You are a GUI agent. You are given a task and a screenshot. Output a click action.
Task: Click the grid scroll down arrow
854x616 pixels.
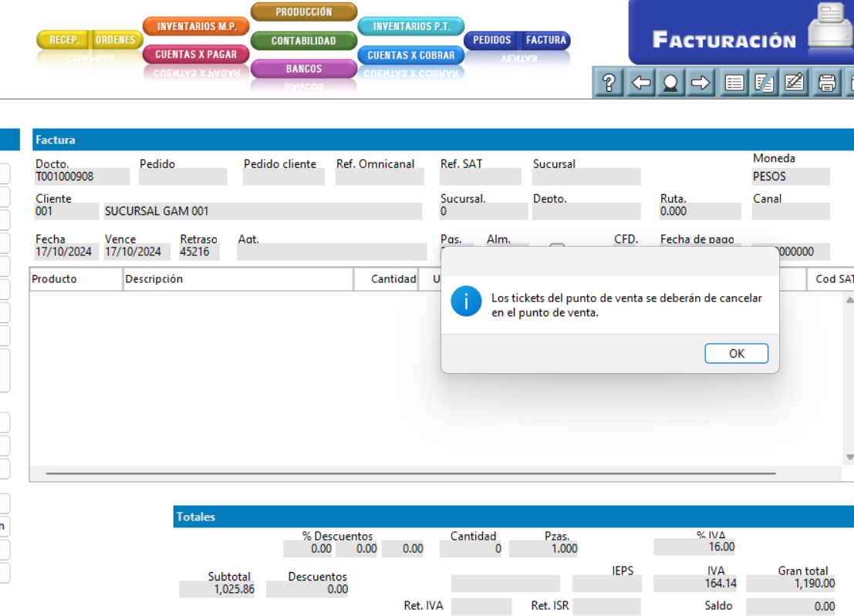point(849,457)
